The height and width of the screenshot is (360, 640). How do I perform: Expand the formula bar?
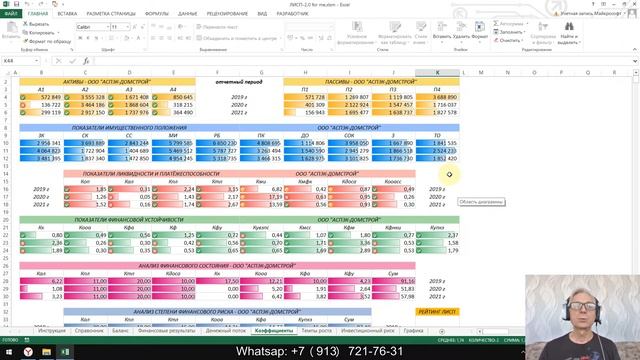[x=635, y=61]
